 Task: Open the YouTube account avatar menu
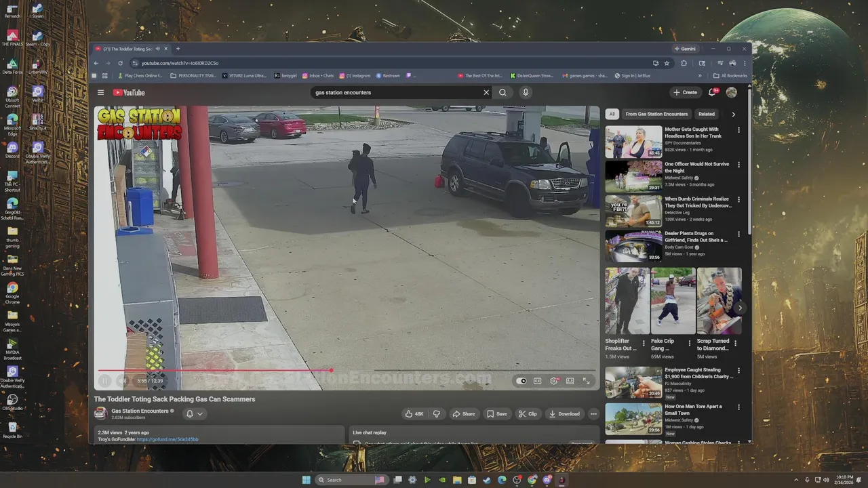[731, 92]
